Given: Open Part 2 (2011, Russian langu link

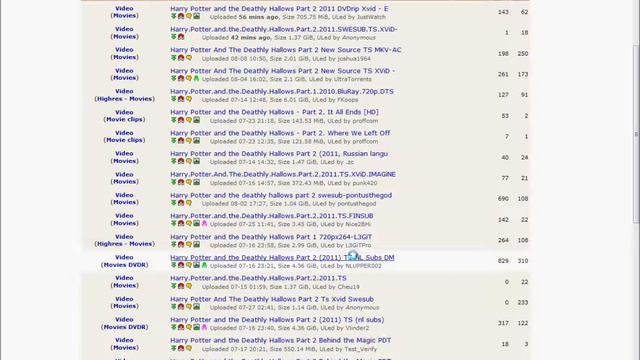Looking at the screenshot, I should click(279, 154).
